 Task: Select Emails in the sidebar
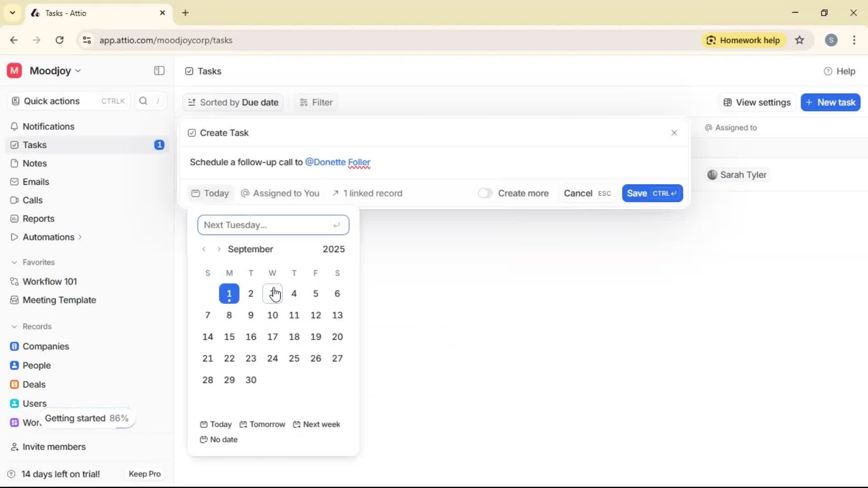point(35,182)
